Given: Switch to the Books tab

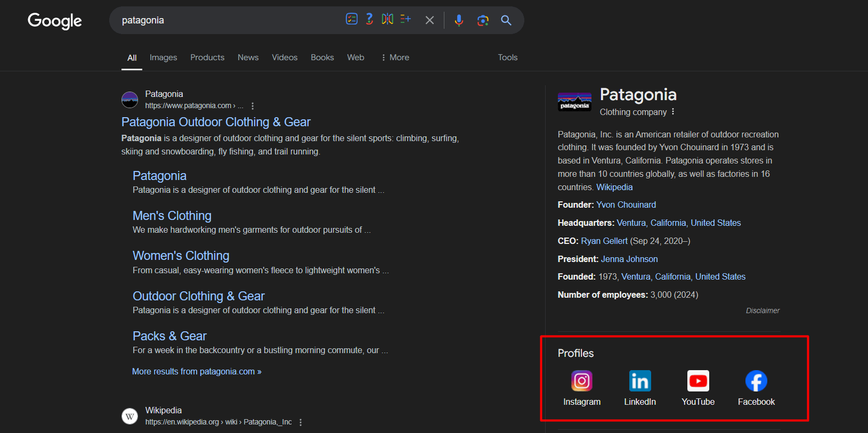Looking at the screenshot, I should point(322,58).
